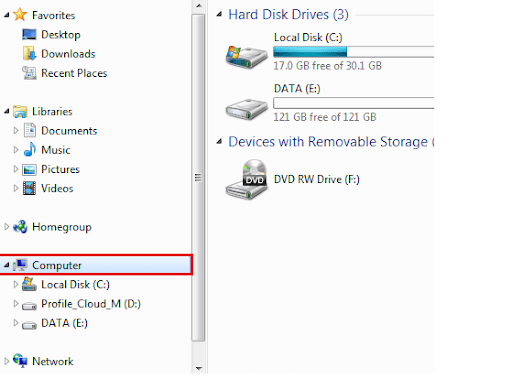Select Documents library label
512x390 pixels.
tap(69, 131)
